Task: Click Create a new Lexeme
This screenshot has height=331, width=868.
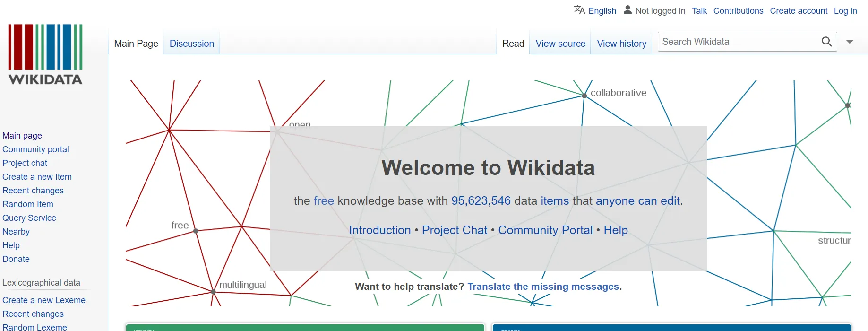Action: point(44,300)
